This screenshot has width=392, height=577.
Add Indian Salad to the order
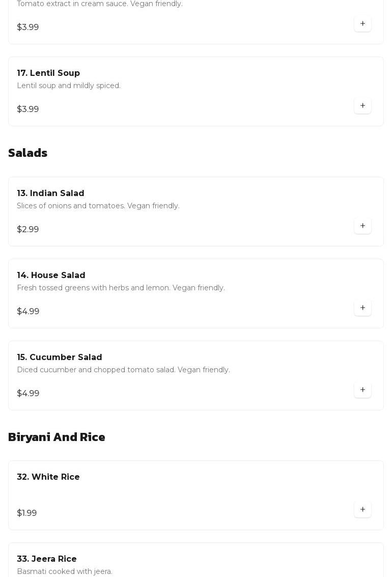tap(362, 226)
